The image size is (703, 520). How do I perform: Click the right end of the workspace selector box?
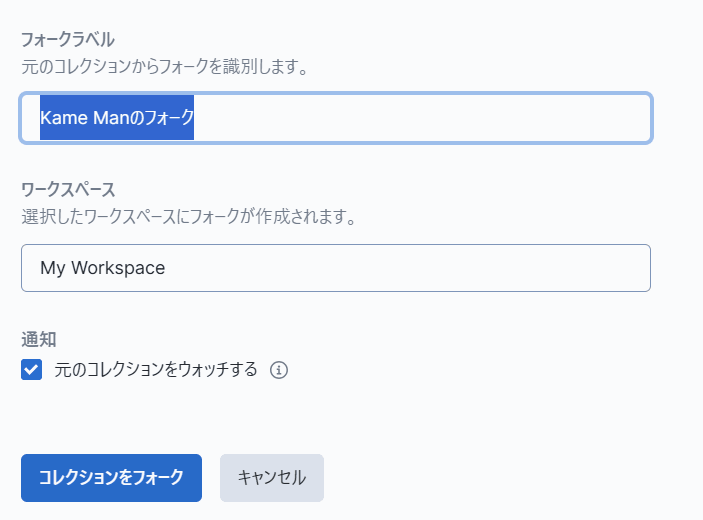(628, 268)
